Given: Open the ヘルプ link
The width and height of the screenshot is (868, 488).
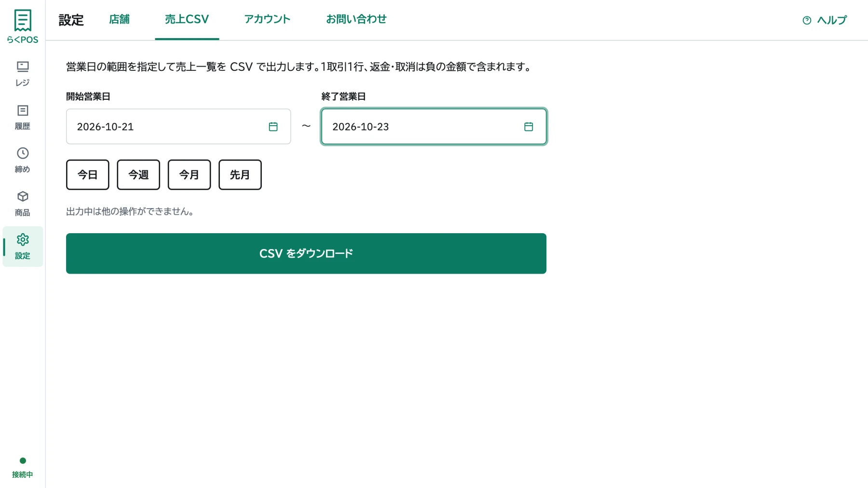Looking at the screenshot, I should [825, 20].
